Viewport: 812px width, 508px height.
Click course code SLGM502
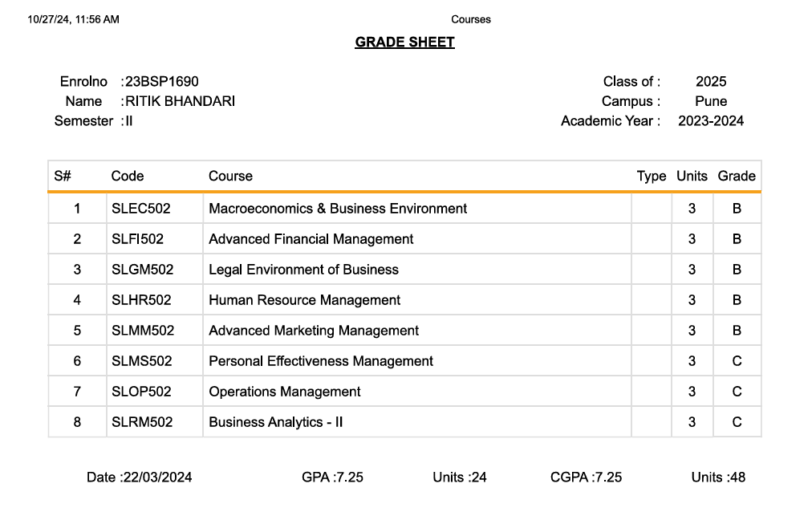point(142,270)
